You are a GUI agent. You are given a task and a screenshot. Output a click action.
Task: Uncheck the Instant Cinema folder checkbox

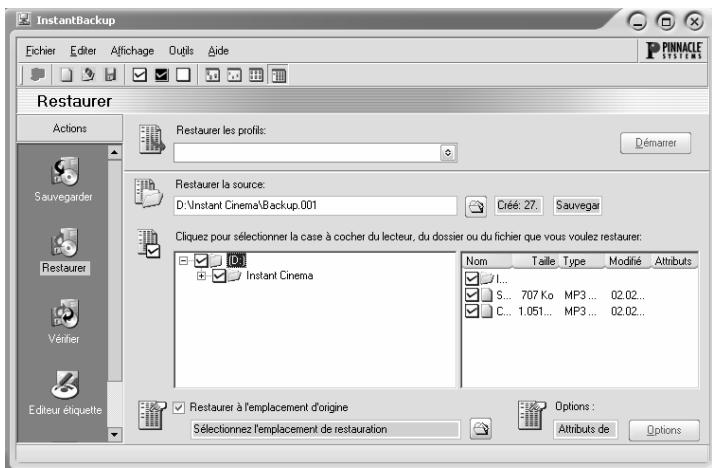[x=219, y=276]
